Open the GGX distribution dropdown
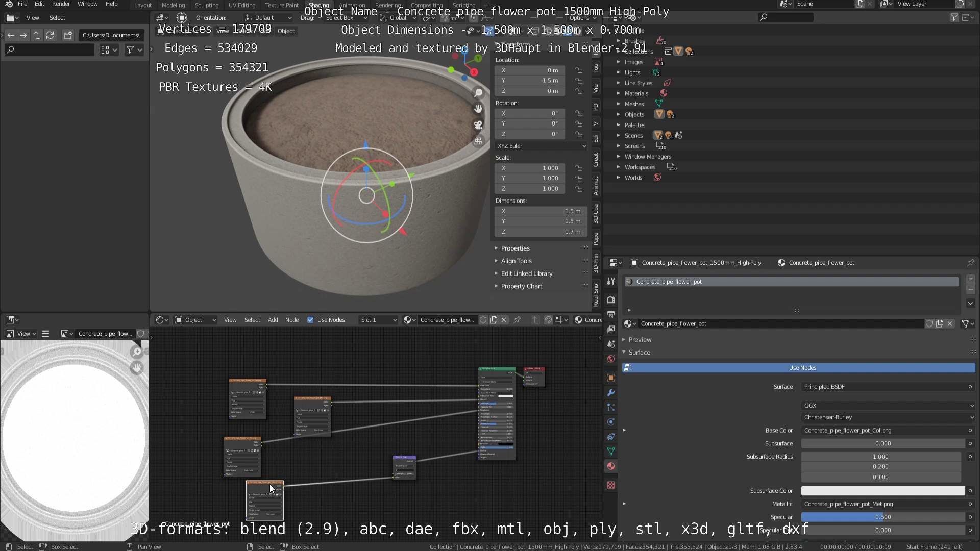Viewport: 980px width, 551px height. pos(888,406)
